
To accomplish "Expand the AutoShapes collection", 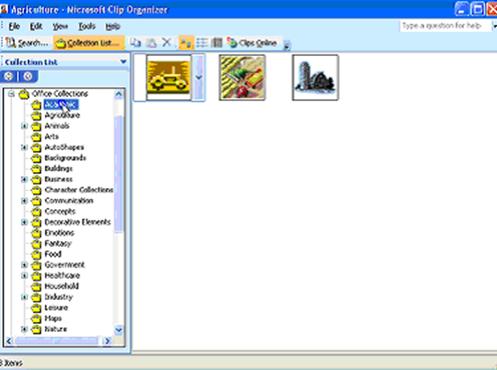I will pos(24,147).
